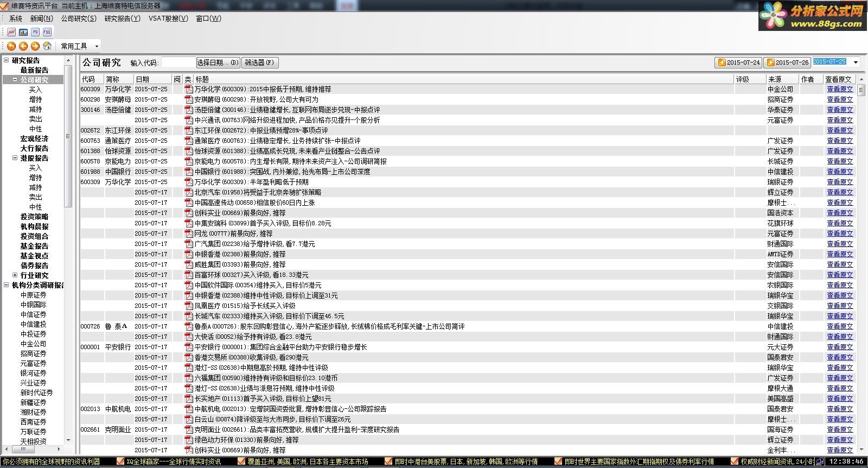Image resolution: width=868 pixels, height=468 pixels.
Task: Select 中金公司 in the institution tree
Action: [x=33, y=344]
